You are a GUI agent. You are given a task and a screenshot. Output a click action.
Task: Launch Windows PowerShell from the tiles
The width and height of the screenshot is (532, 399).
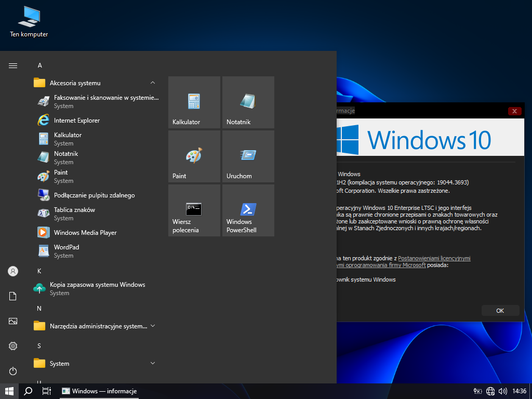[x=248, y=210]
